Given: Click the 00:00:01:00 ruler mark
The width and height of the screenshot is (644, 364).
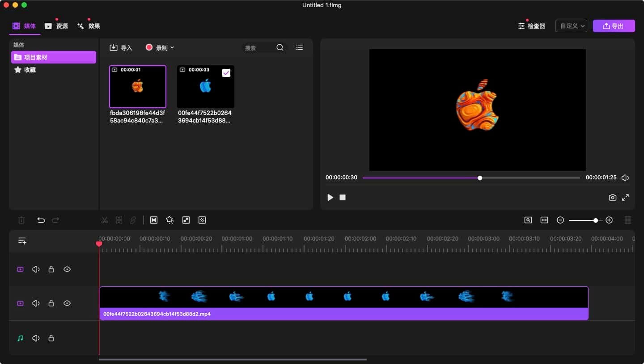Looking at the screenshot, I should click(237, 238).
